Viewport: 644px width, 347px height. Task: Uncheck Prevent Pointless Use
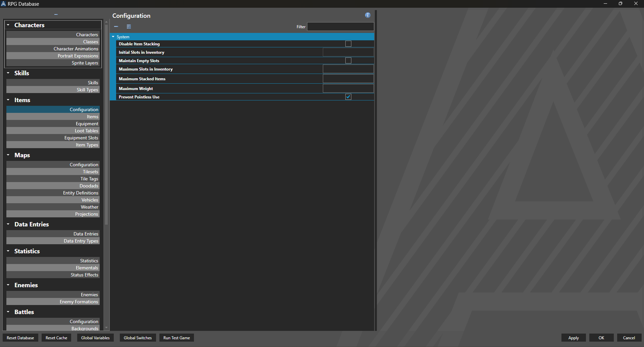point(348,97)
